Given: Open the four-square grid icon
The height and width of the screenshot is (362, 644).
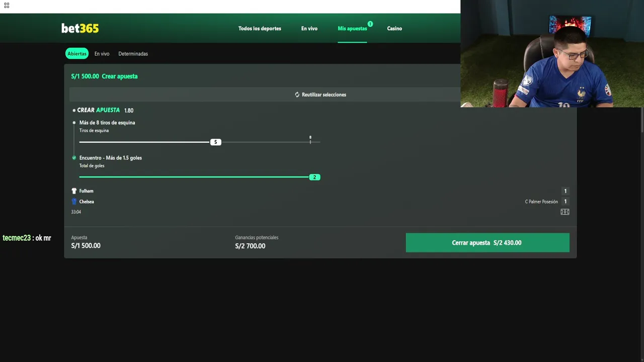Looking at the screenshot, I should click(x=7, y=6).
